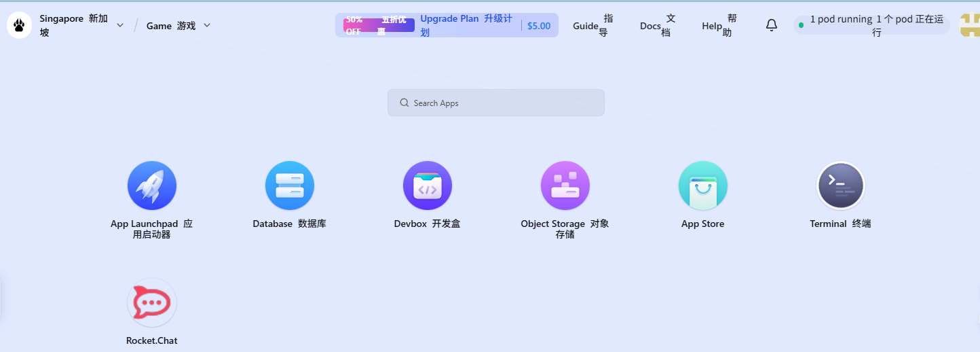Click the $5.00 balance amount

coord(539,26)
